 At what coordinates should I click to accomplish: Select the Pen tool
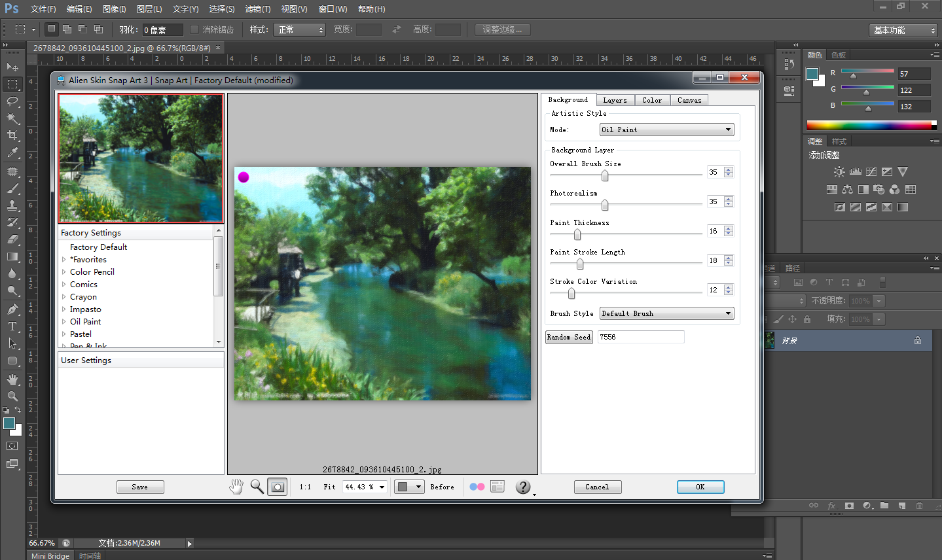[x=12, y=309]
